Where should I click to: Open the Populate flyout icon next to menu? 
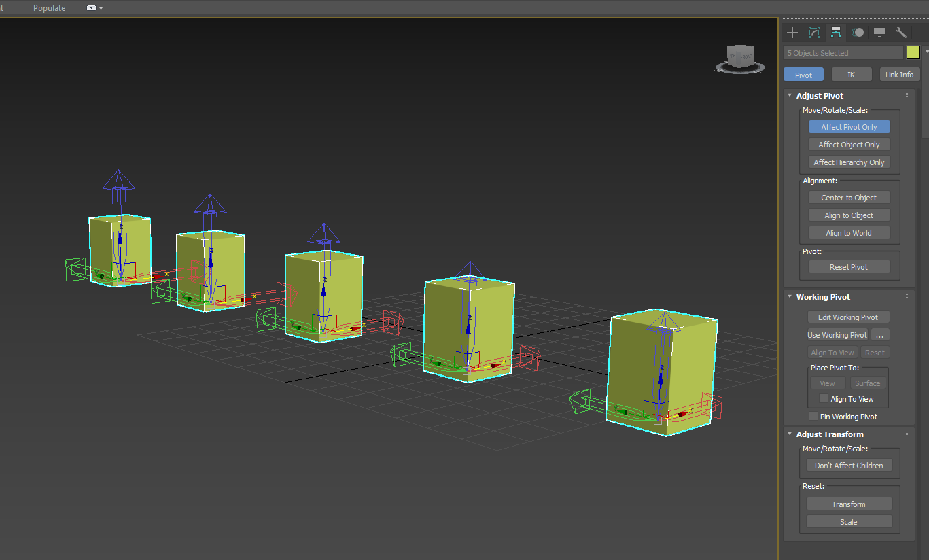[x=91, y=8]
